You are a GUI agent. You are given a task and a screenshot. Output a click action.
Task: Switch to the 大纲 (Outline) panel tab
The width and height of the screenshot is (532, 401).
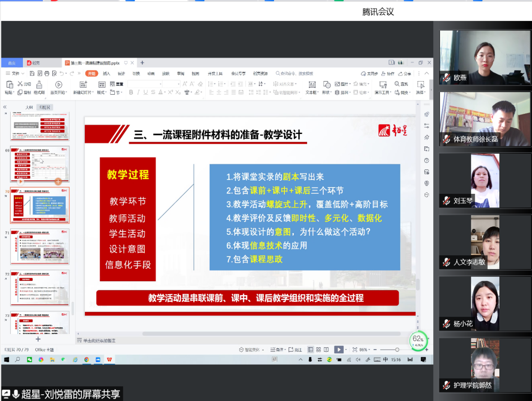pos(29,107)
